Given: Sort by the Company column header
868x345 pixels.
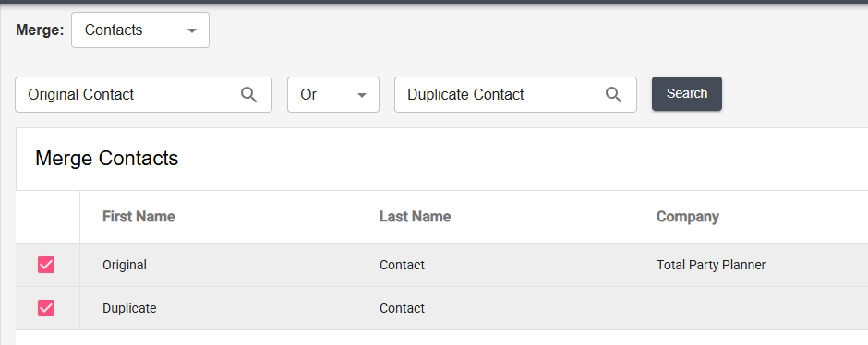Looking at the screenshot, I should coord(688,217).
